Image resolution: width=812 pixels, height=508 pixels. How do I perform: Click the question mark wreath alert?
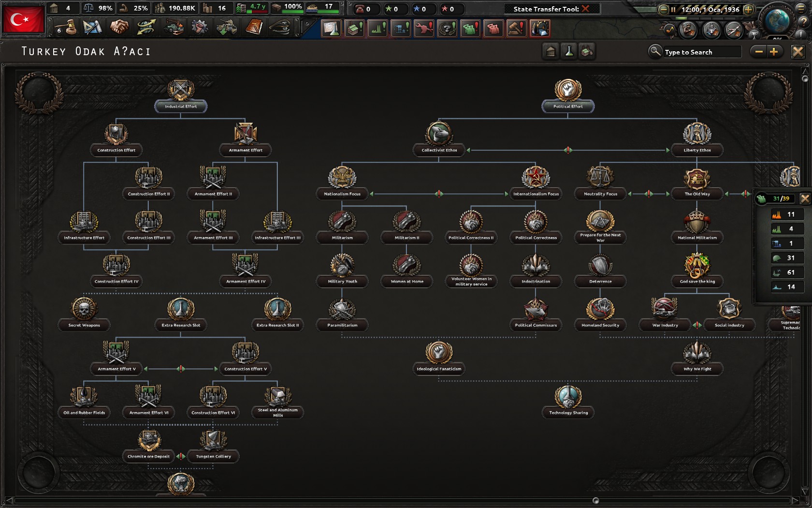tap(447, 29)
